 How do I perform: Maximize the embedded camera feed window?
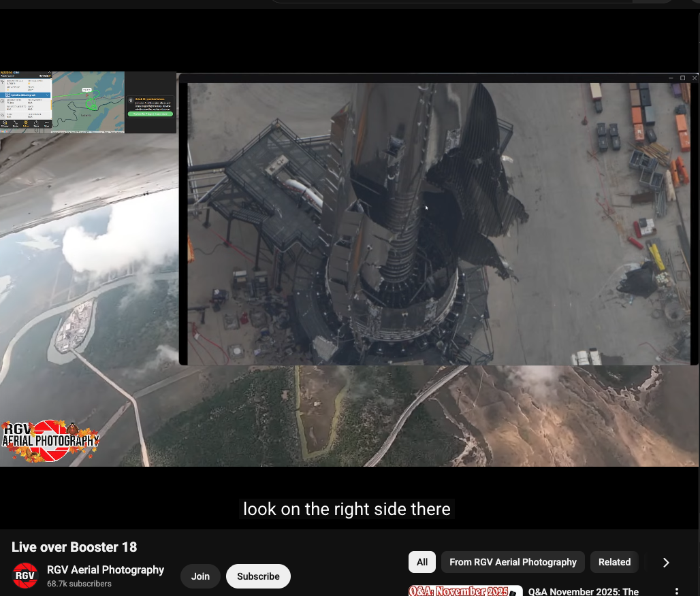click(683, 78)
